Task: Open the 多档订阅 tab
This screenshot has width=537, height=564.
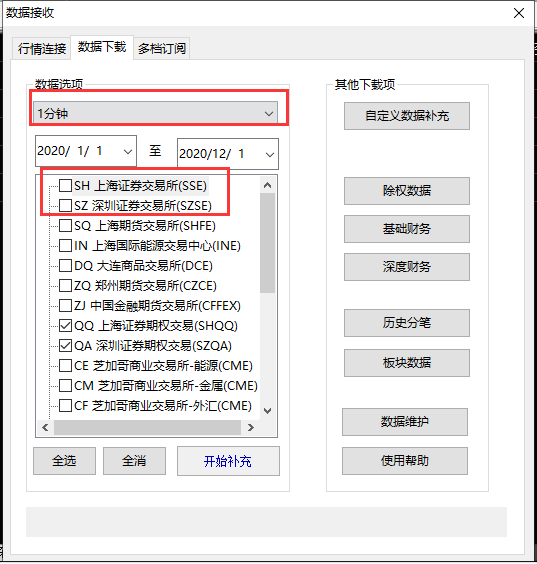Action: [161, 48]
